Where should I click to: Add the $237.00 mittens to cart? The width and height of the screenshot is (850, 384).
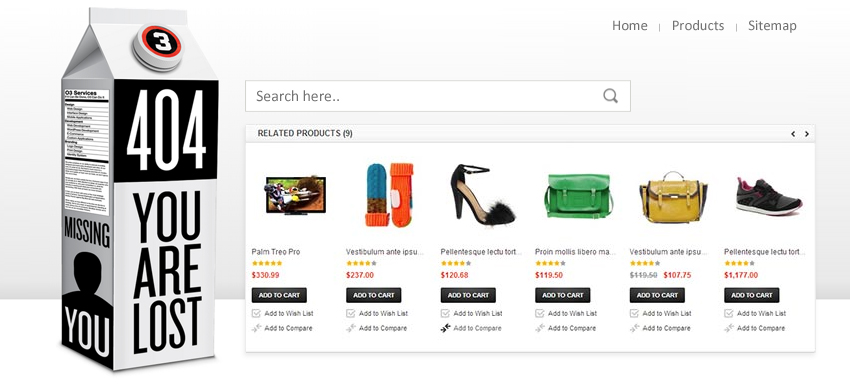[374, 295]
